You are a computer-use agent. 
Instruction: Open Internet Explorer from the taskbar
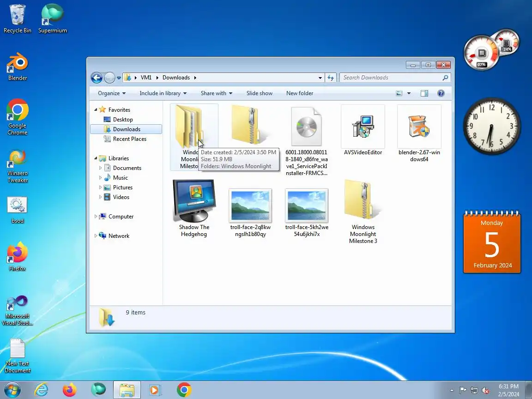(x=42, y=390)
